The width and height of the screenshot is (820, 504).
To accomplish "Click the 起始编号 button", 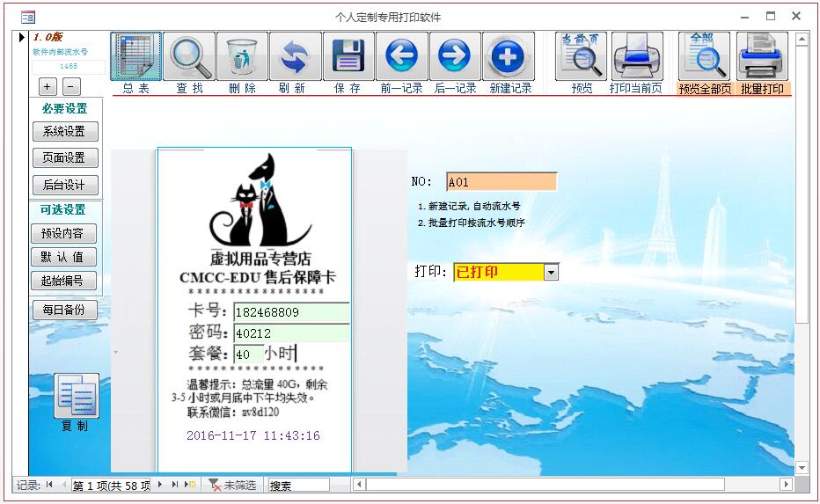I will click(63, 281).
